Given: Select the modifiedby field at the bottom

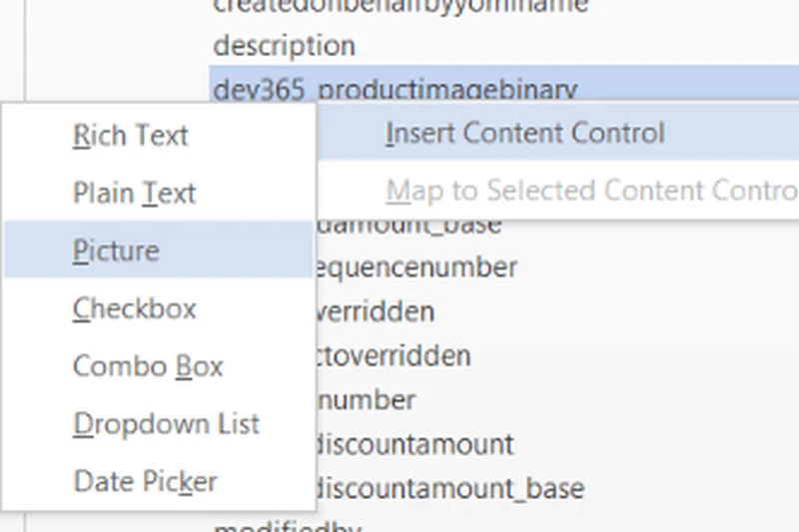Looking at the screenshot, I should point(288,525).
